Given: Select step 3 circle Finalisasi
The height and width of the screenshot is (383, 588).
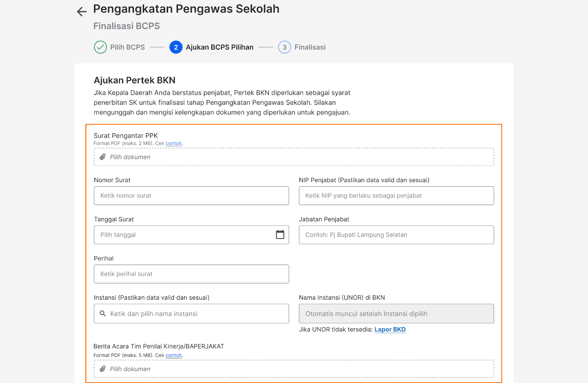Looking at the screenshot, I should pos(284,47).
